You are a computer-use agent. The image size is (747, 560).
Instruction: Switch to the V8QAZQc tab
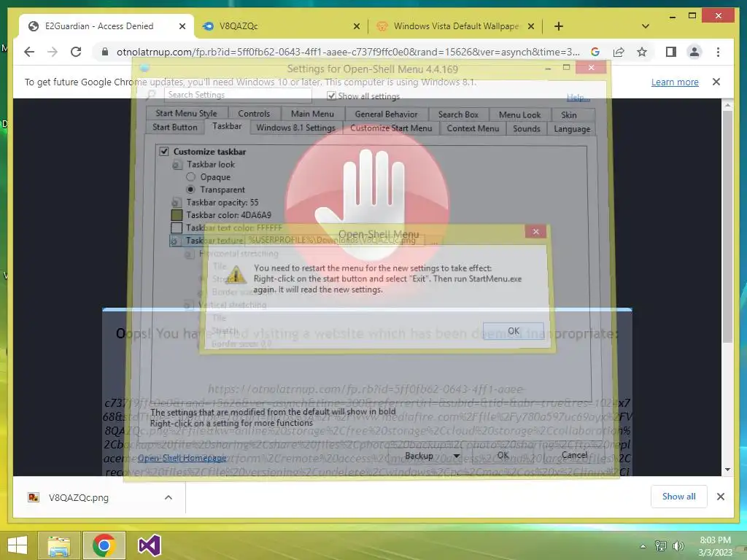click(281, 26)
